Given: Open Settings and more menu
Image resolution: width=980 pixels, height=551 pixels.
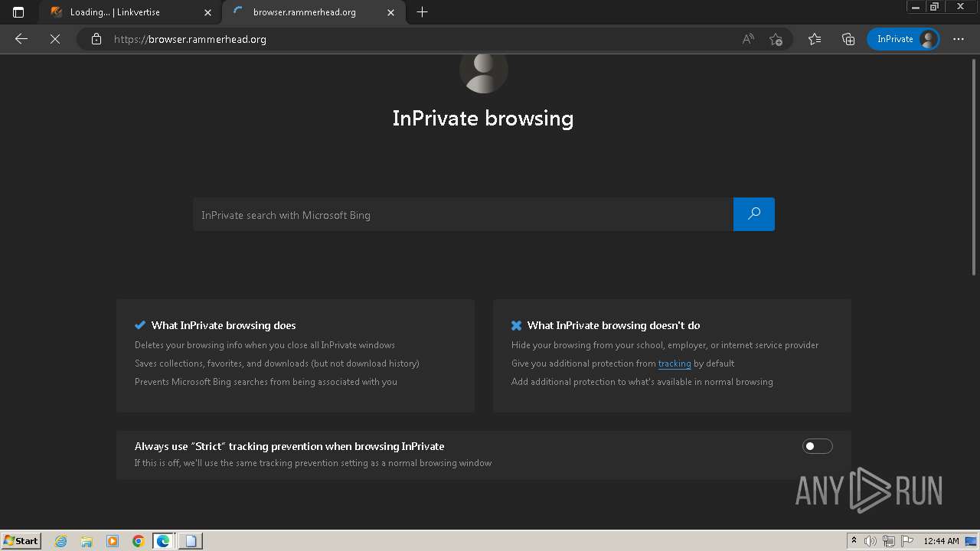Looking at the screenshot, I should click(959, 39).
